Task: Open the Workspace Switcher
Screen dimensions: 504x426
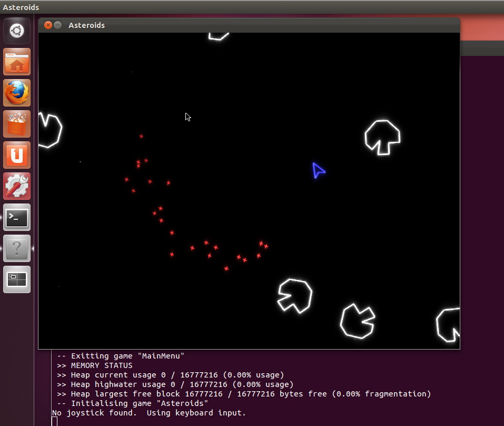Action: tap(17, 279)
